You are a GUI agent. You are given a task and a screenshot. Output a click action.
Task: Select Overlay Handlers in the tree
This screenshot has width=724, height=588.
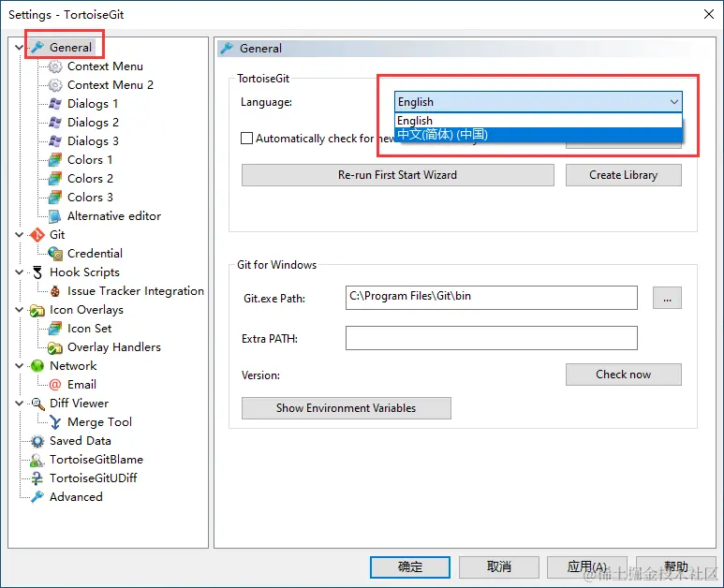tap(114, 347)
